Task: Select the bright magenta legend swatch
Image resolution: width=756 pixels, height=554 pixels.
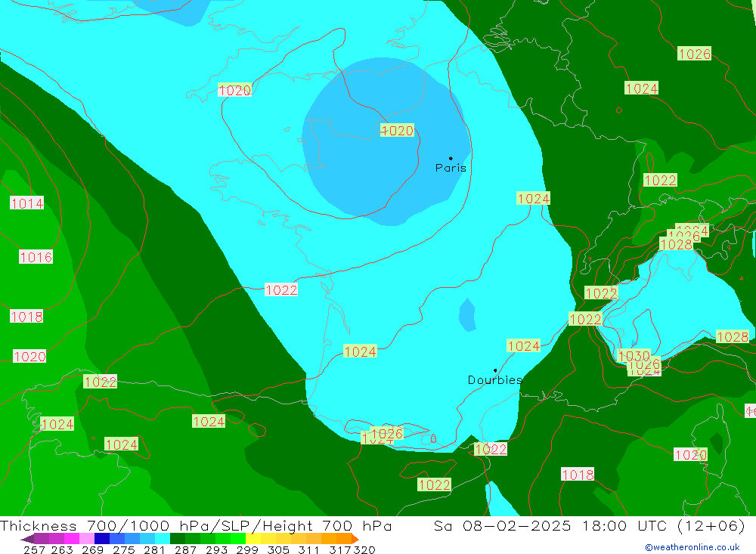Action: point(72,539)
